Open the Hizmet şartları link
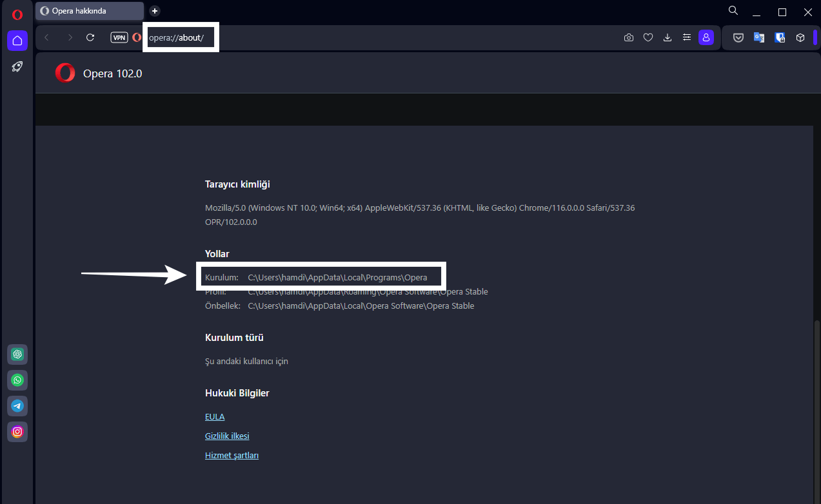 (232, 456)
